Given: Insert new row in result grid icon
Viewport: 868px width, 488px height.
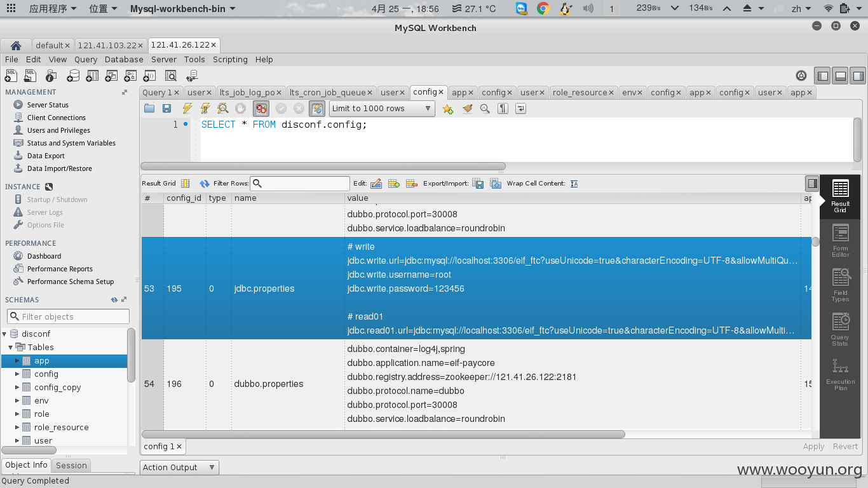Looking at the screenshot, I should point(393,184).
